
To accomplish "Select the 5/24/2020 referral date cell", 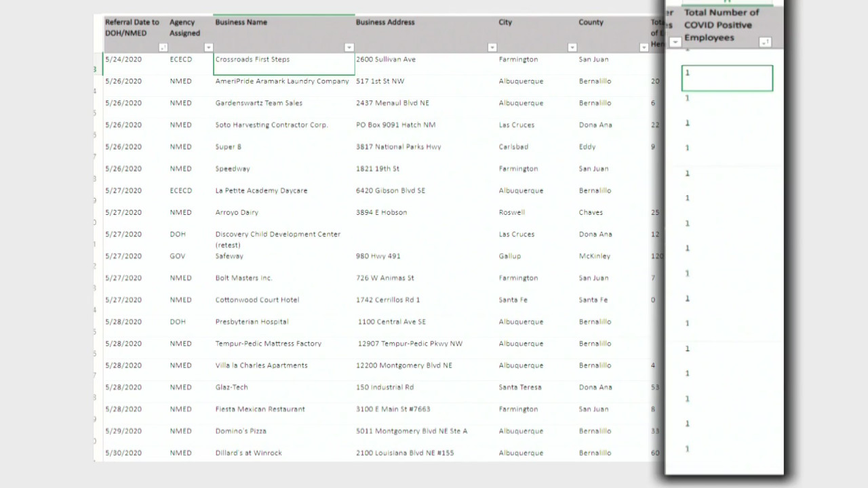I will pos(123,60).
